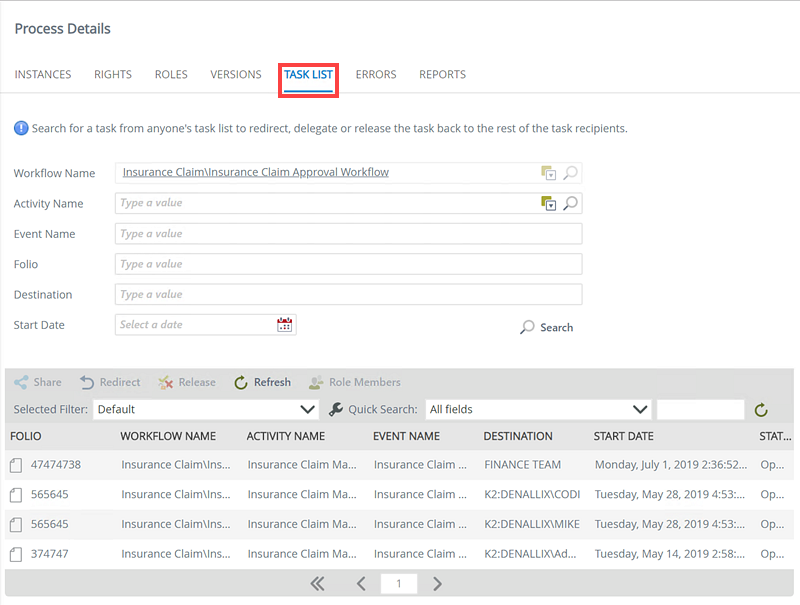Go to the previous results page
Screen dimensions: 800x605
click(x=361, y=584)
